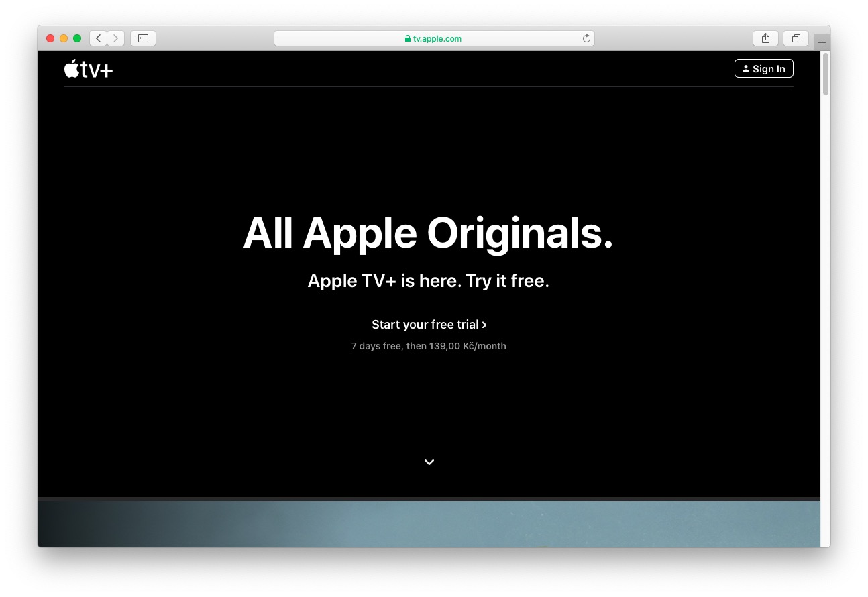Expand content with the down chevron
The image size is (868, 597).
point(429,462)
